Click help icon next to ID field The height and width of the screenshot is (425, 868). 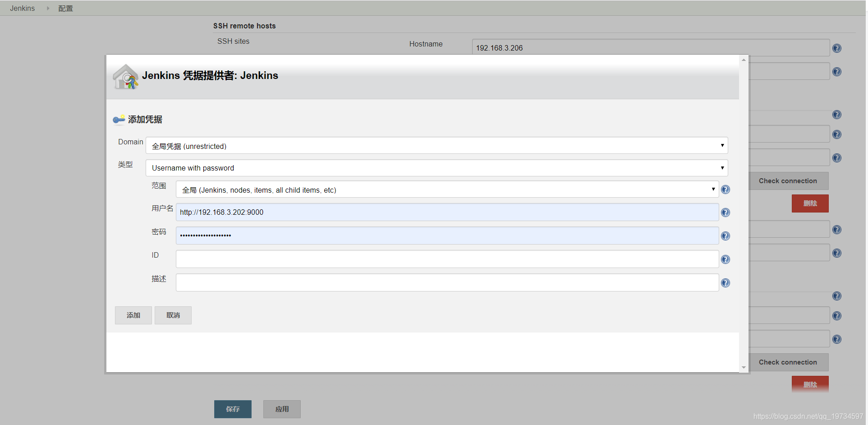(x=726, y=259)
